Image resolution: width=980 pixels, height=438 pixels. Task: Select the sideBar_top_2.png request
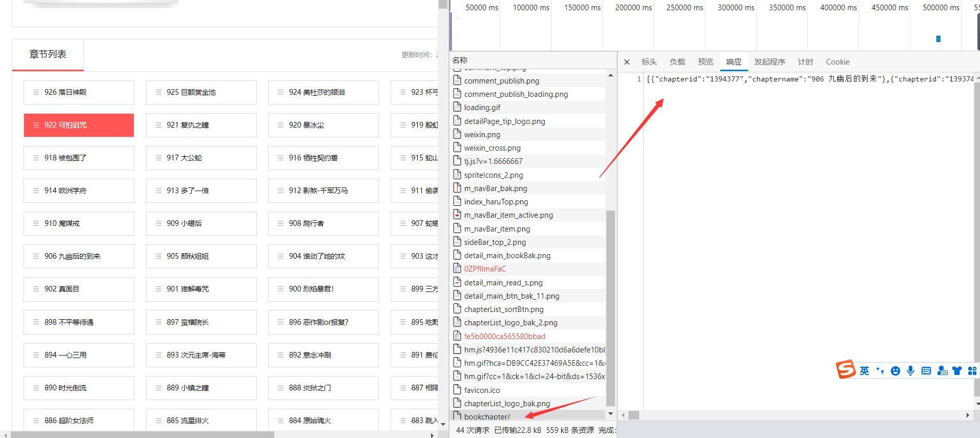point(528,242)
